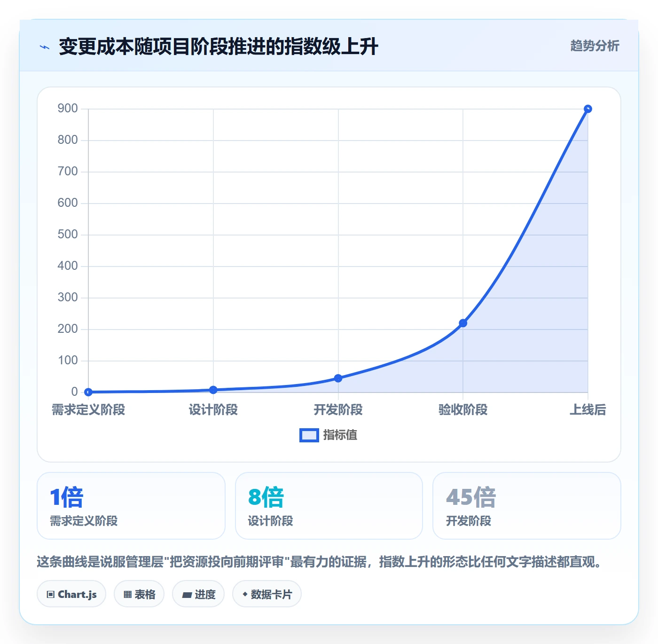Click the title 变更成本随项目阶段推进的指数级上升
Screen dimensions: 658x644
219,47
